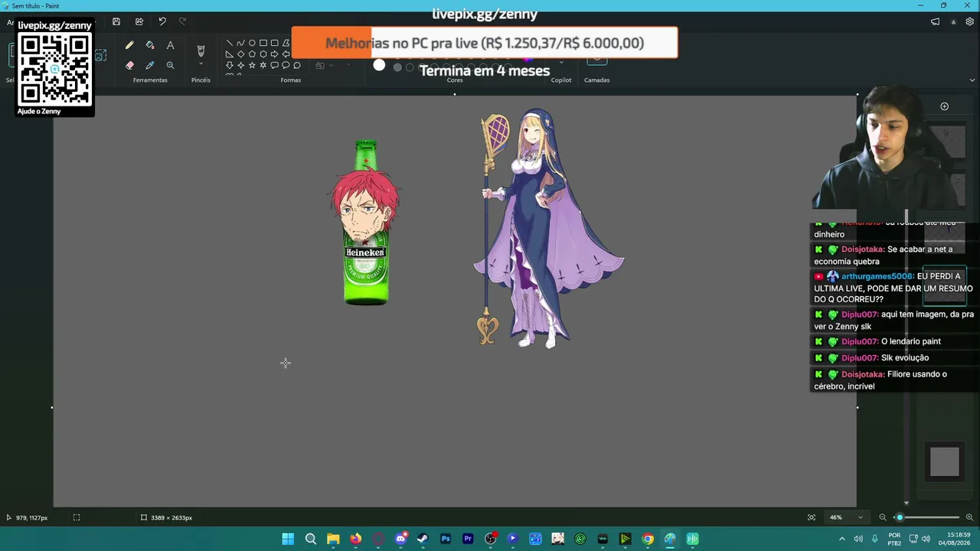The image size is (980, 551).
Task: Open Discord from the taskbar
Action: pos(400,539)
